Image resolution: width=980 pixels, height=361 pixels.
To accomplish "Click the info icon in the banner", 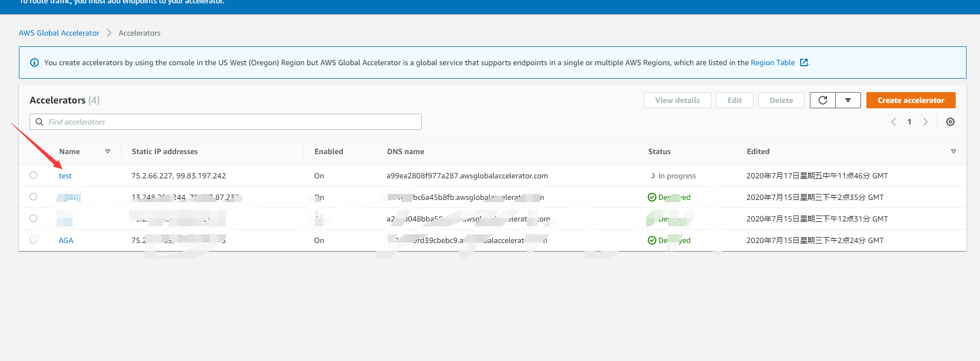I will point(34,63).
